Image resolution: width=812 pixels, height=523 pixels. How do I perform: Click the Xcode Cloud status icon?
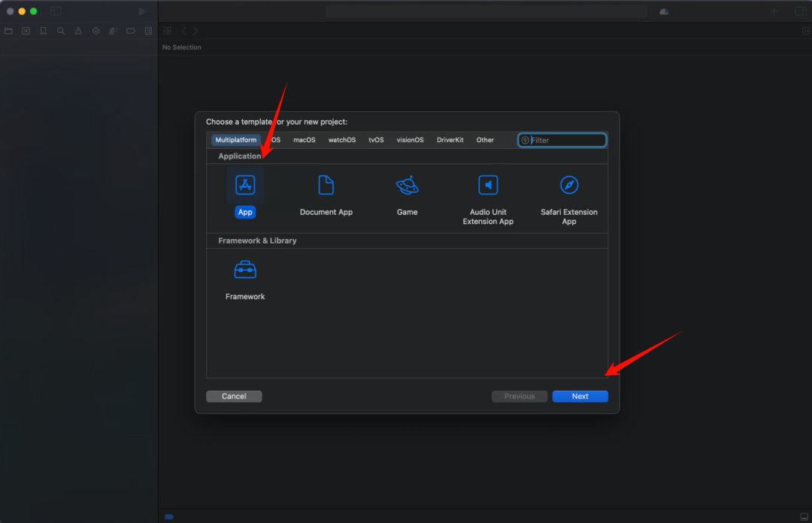[664, 11]
